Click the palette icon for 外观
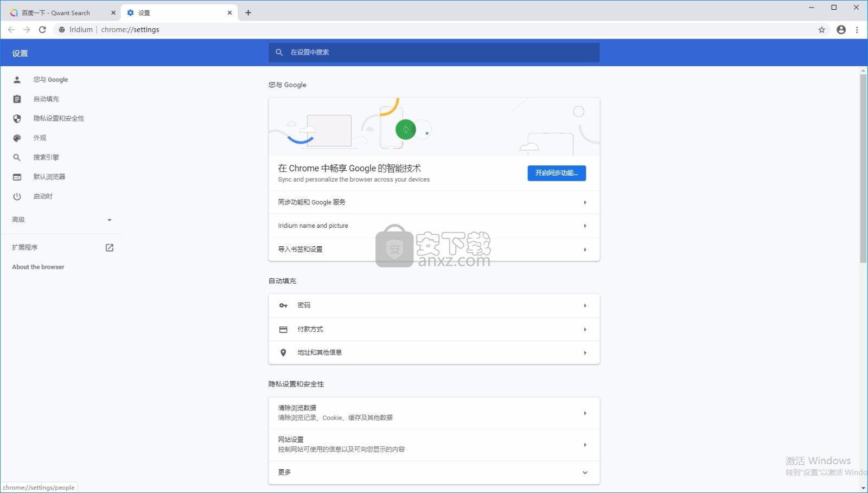Viewport: 868px width, 493px height. (17, 138)
